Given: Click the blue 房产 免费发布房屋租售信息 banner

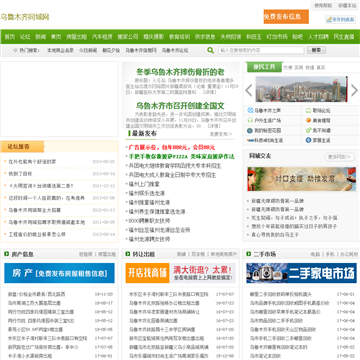Looking at the screenshot, I should [59, 273].
